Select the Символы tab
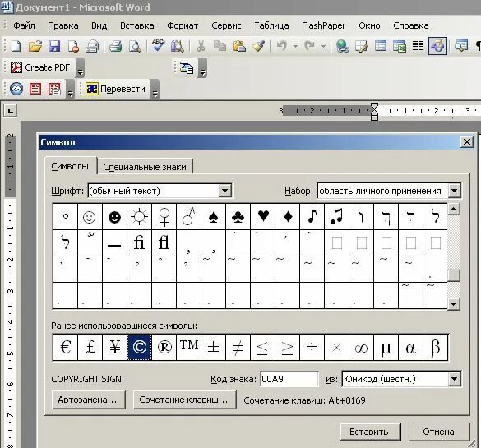The image size is (481, 448). point(70,166)
